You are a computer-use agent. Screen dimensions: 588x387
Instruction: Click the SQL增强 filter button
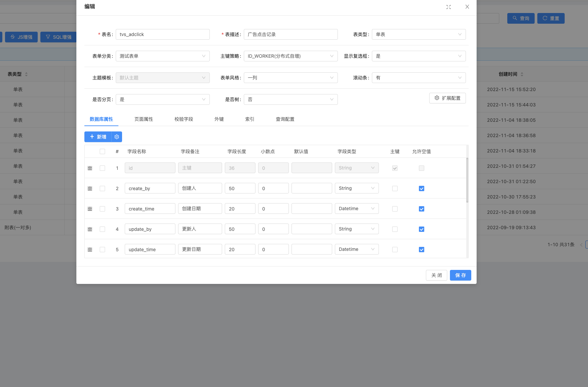point(58,37)
